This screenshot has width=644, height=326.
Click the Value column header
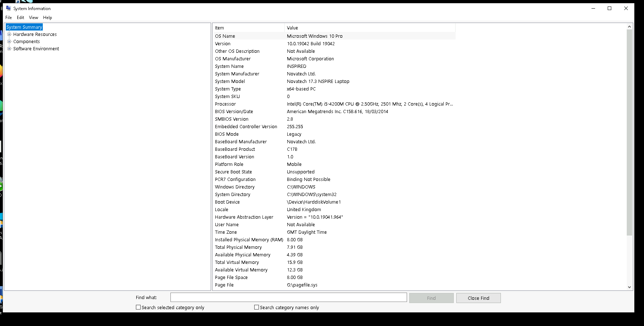370,28
